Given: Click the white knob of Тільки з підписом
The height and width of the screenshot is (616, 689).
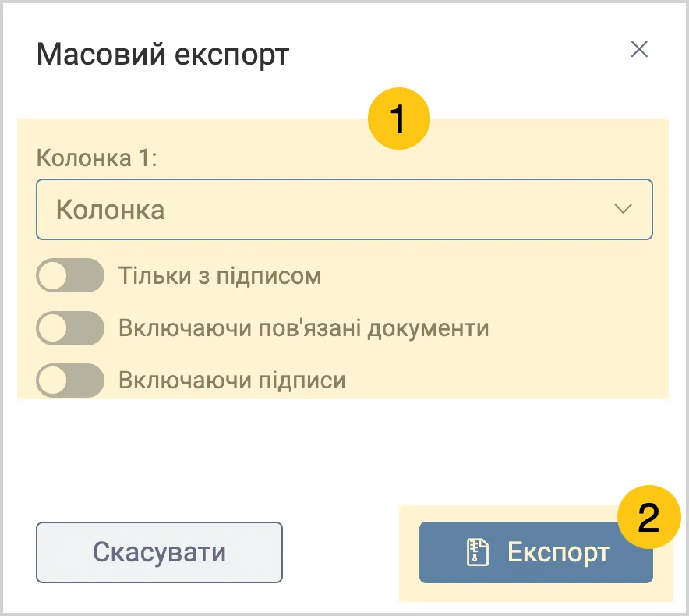Looking at the screenshot, I should point(53,275).
